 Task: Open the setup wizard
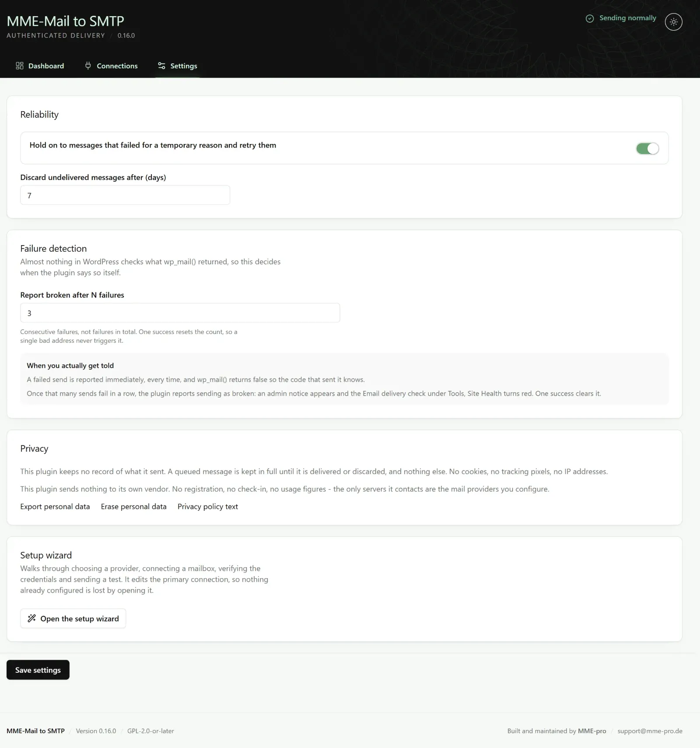point(73,618)
